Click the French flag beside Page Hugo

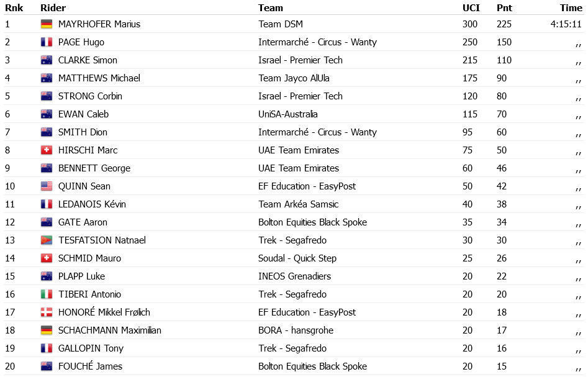click(x=46, y=42)
